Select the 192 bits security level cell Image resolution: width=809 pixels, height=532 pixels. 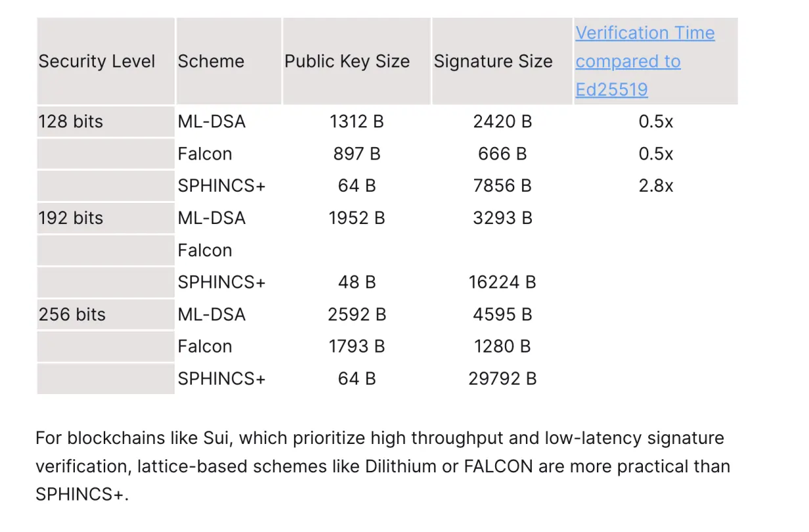pyautogui.click(x=71, y=218)
